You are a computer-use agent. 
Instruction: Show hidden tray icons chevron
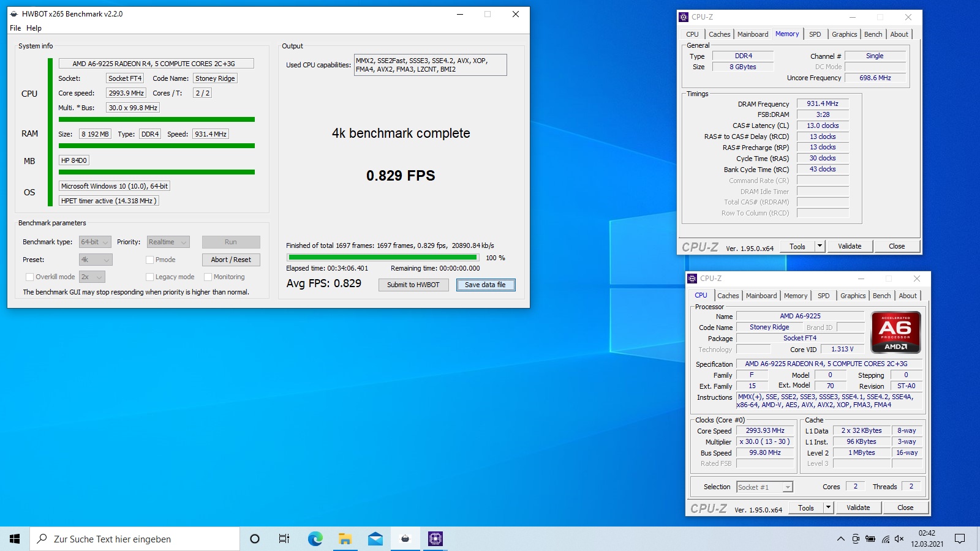click(x=840, y=539)
